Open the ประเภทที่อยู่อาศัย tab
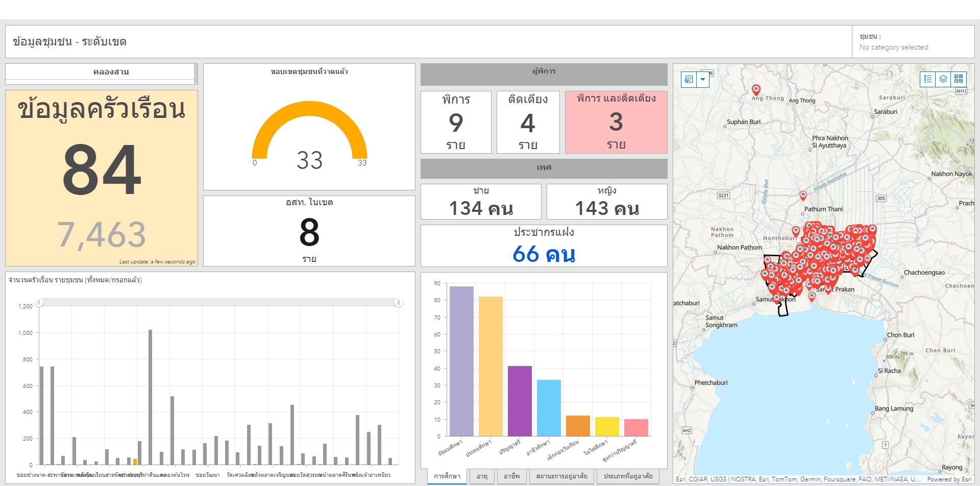Screen dimensions: 980x486 click(x=628, y=476)
